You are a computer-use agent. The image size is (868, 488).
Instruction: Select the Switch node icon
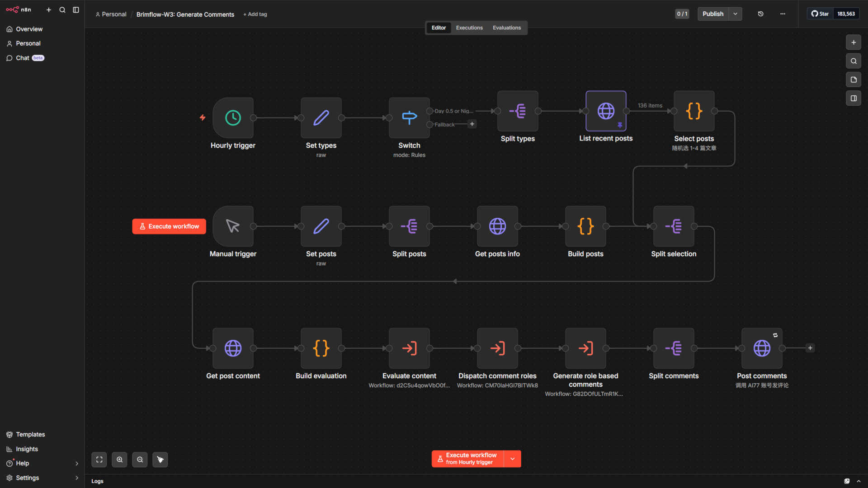point(409,118)
